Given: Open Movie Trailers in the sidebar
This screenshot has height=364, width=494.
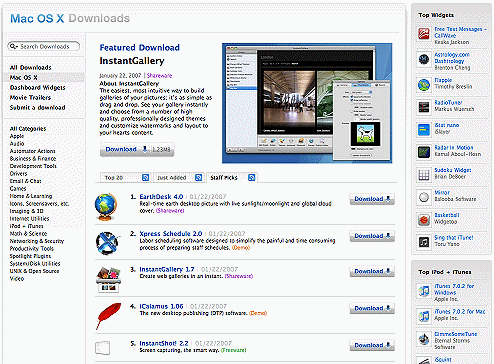Looking at the screenshot, I should point(30,98).
